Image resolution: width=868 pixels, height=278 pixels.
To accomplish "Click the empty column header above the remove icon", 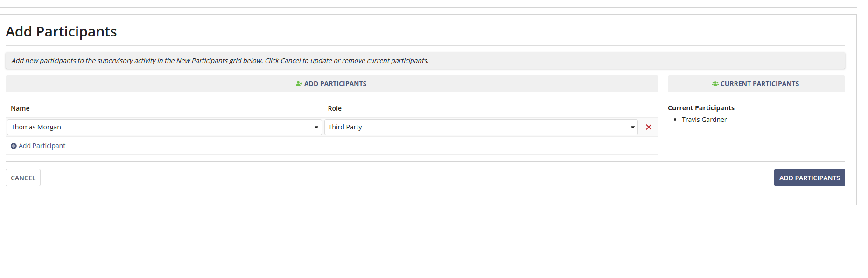I will [x=648, y=108].
